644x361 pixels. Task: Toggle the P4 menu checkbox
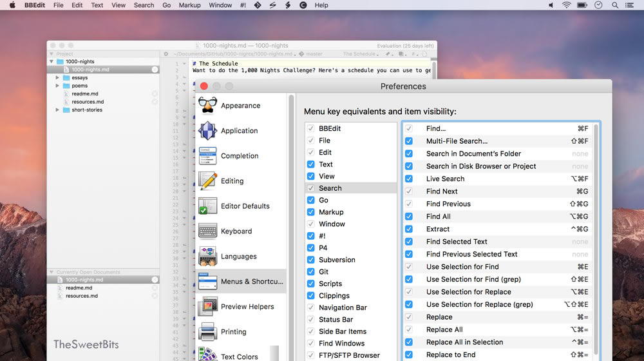(311, 248)
